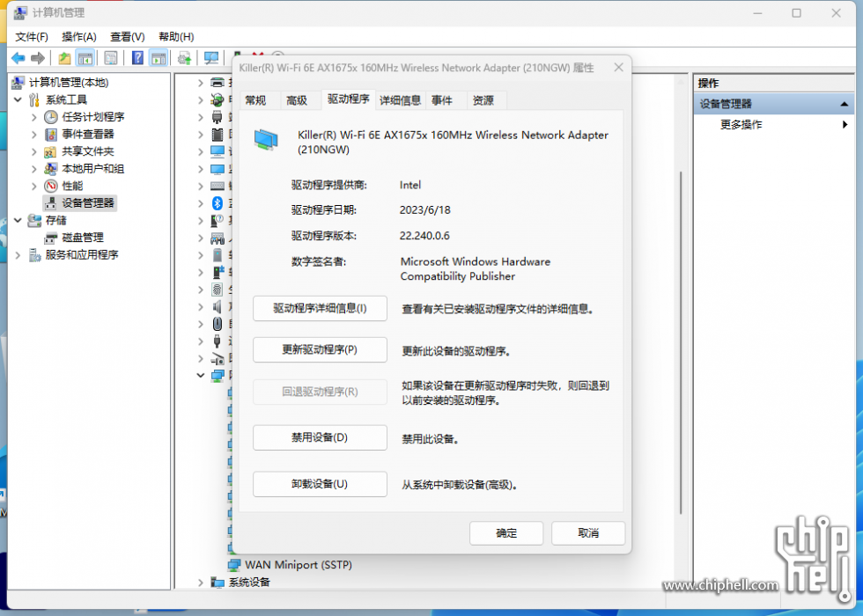
Task: Expand the 性能 node
Action: (34, 186)
